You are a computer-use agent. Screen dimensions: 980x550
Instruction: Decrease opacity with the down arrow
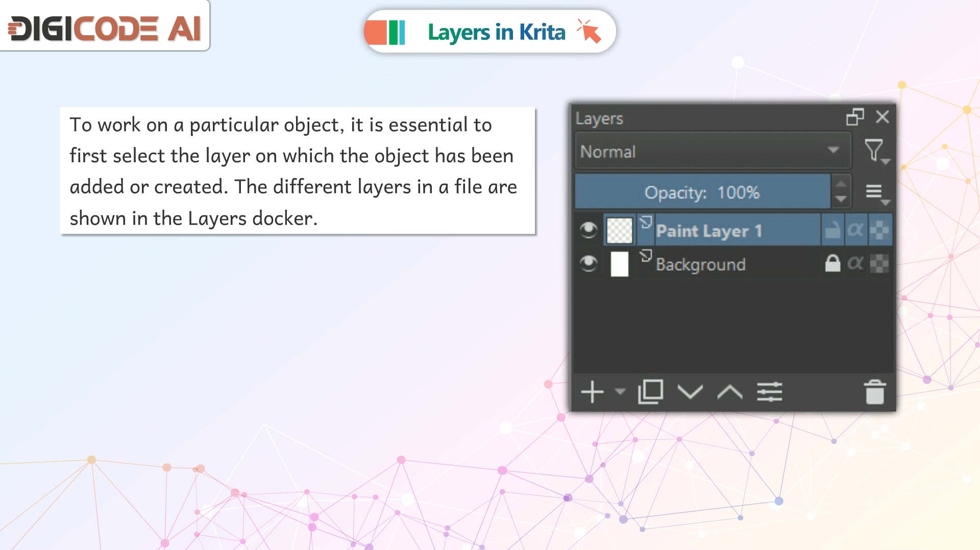pos(841,199)
